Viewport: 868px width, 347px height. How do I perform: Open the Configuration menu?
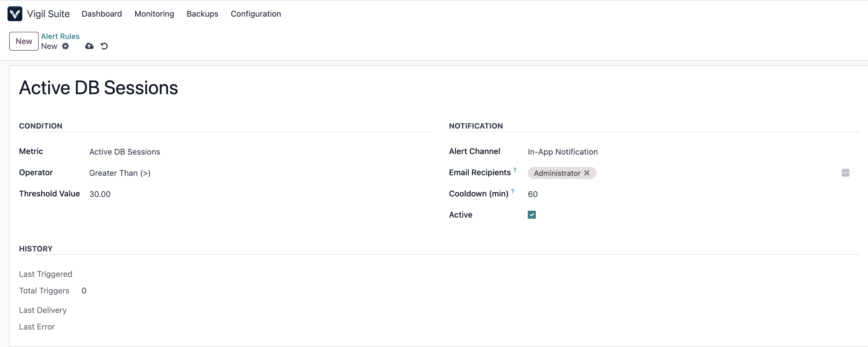click(256, 14)
